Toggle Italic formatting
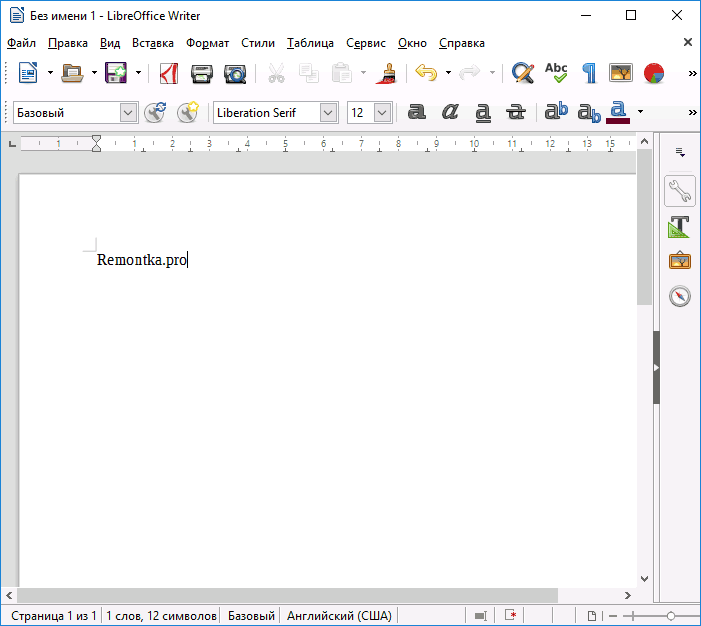The image size is (701, 626). coord(450,112)
